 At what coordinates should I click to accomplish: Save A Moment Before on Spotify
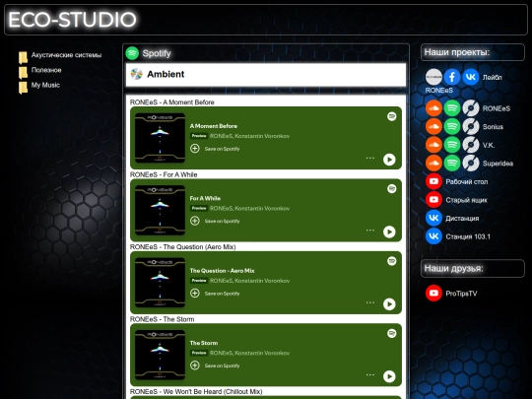(x=215, y=149)
